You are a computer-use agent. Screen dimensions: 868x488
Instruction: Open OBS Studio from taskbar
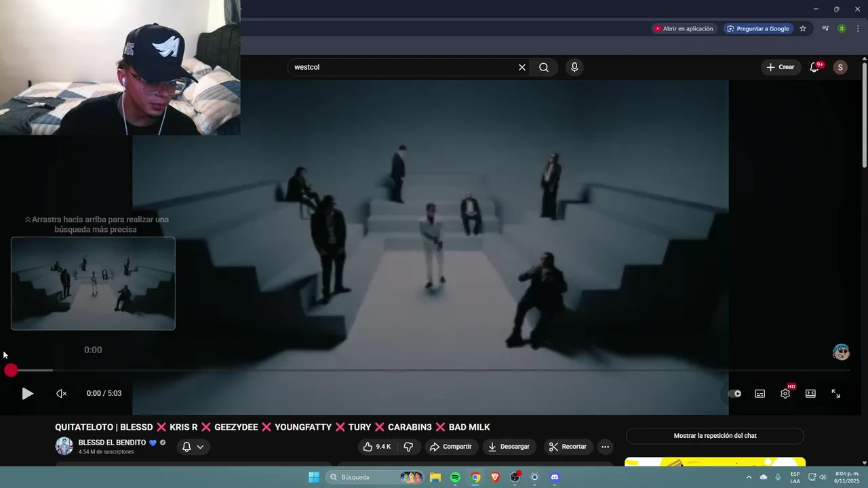point(515,477)
